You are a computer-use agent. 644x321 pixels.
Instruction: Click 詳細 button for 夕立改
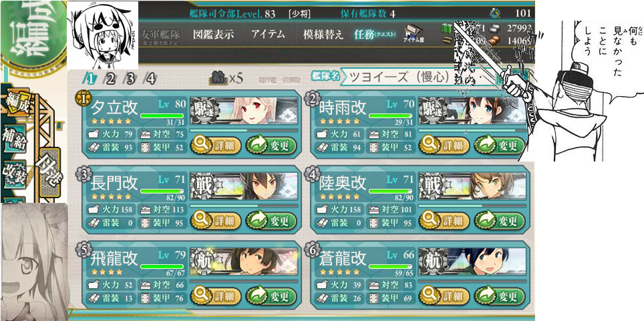216,145
